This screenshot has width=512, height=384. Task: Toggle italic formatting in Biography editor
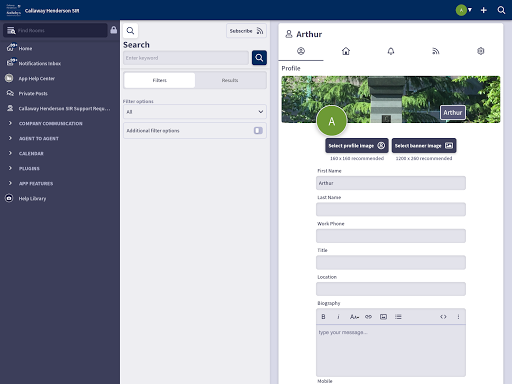coord(338,317)
